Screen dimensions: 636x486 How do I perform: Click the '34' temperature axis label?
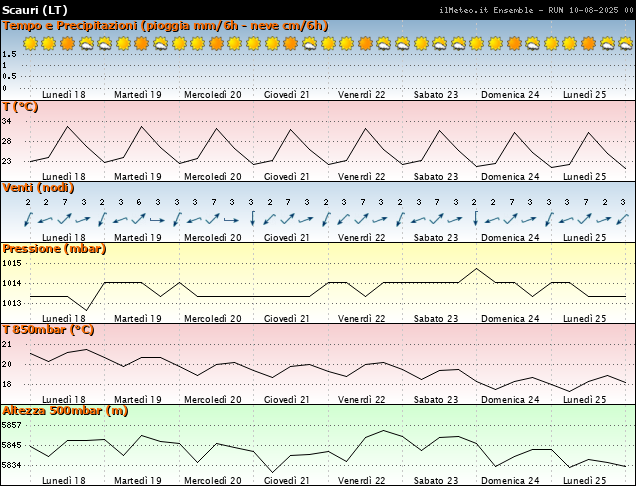pyautogui.click(x=6, y=121)
